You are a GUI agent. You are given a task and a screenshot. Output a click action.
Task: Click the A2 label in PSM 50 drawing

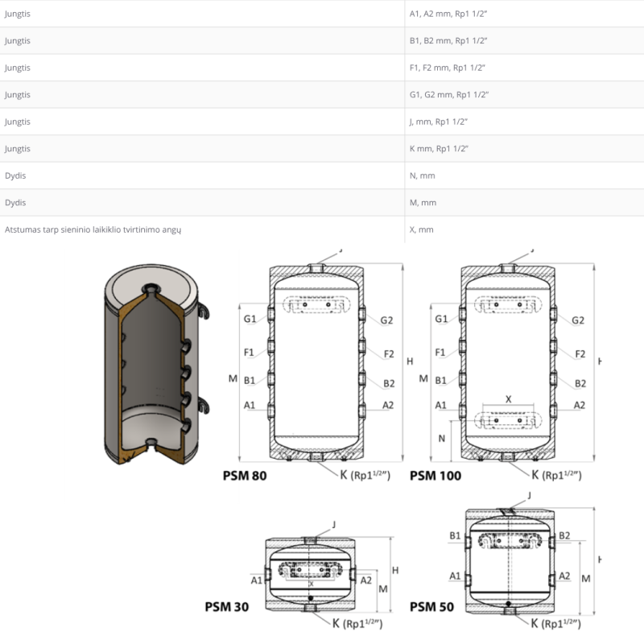coord(564,576)
